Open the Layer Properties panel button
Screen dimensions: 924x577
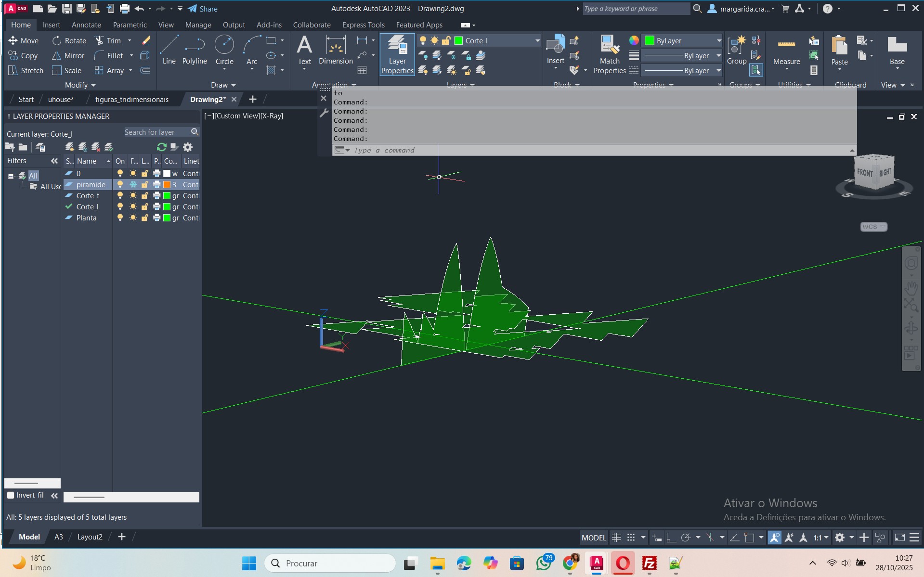pyautogui.click(x=397, y=55)
